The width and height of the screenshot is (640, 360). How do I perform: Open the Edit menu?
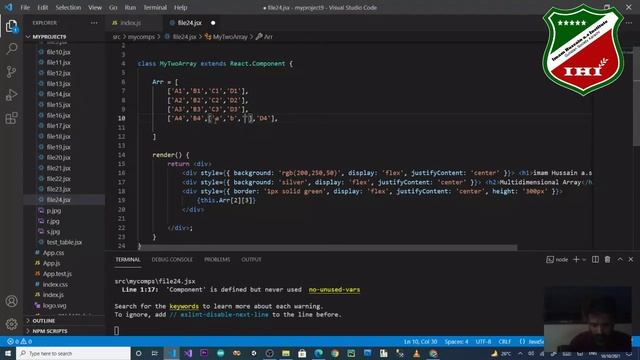[x=42, y=7]
